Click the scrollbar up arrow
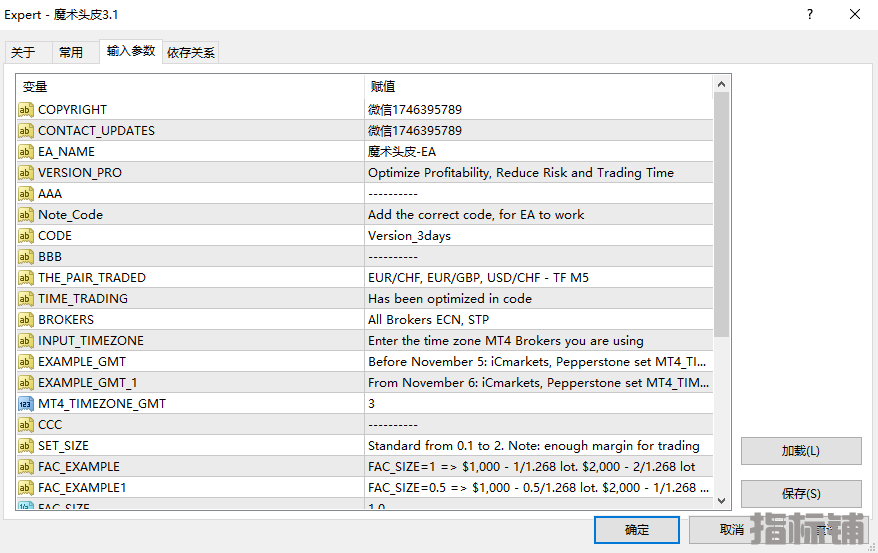 [x=722, y=85]
